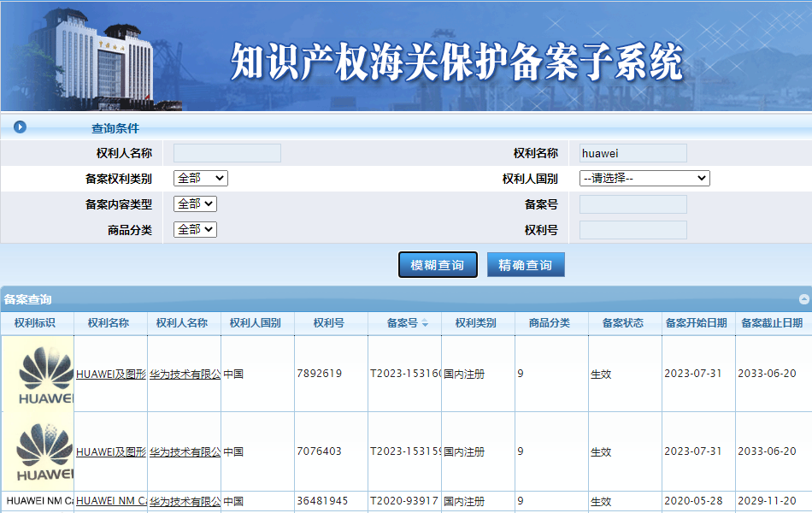Expand the 备案内容类型 dropdown
Viewport: 812px width, 513px height.
tap(196, 203)
